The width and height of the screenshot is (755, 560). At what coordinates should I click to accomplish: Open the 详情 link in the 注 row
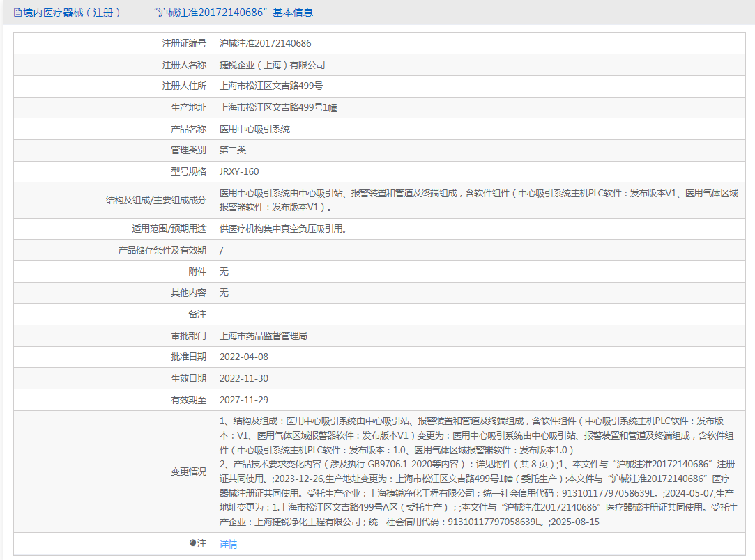pos(228,544)
